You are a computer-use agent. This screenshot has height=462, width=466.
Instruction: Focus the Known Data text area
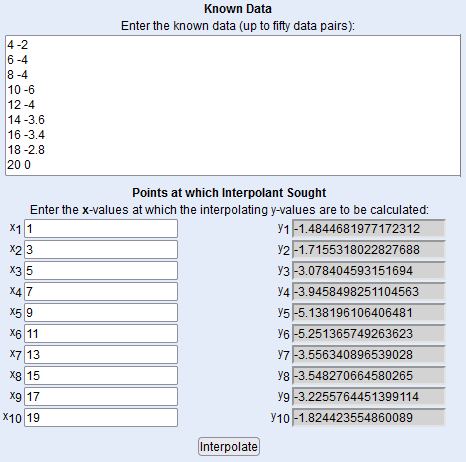[x=233, y=105]
